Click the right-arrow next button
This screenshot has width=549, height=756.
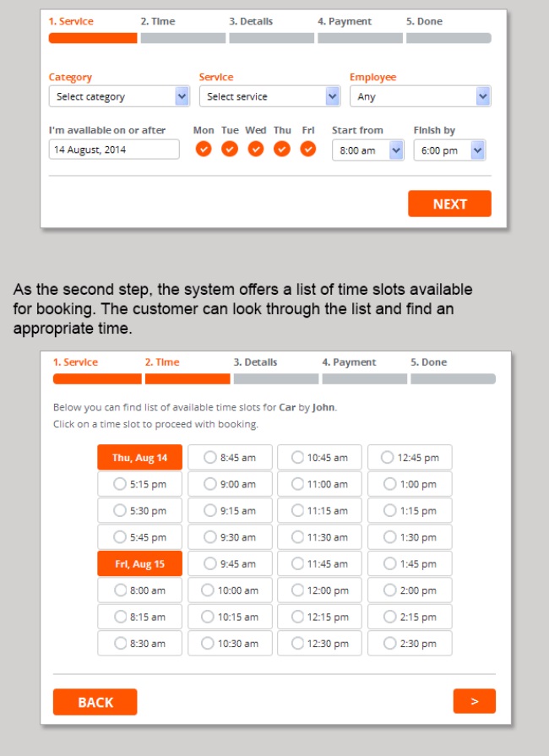tap(474, 701)
